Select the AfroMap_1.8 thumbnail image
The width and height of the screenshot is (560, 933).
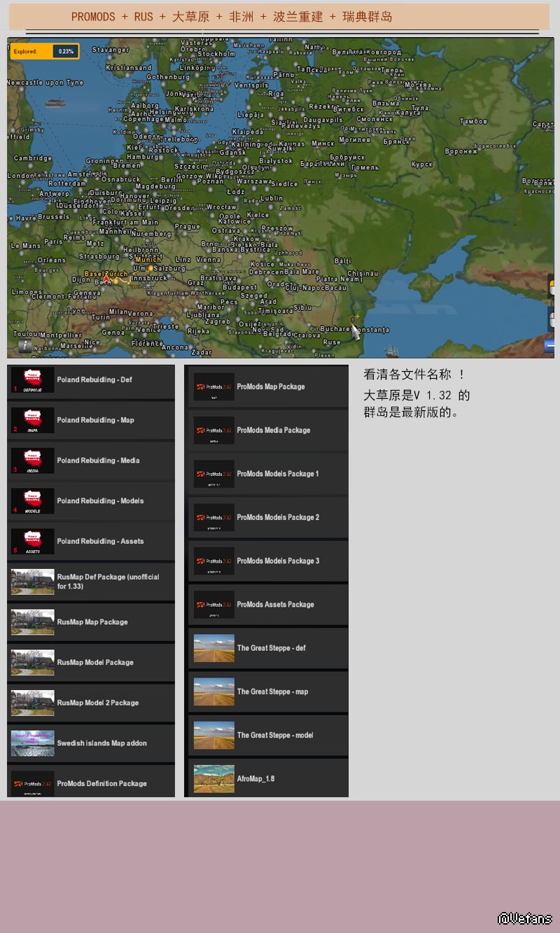click(x=213, y=778)
